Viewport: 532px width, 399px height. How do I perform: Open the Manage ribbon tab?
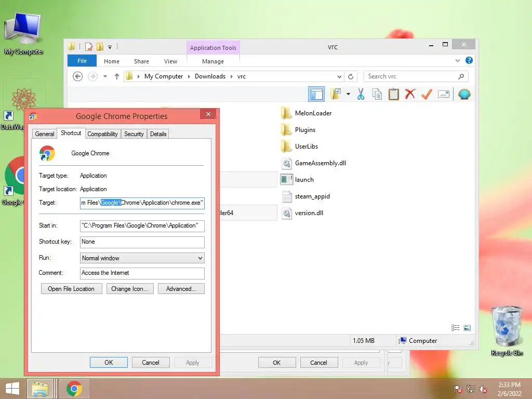tap(212, 61)
